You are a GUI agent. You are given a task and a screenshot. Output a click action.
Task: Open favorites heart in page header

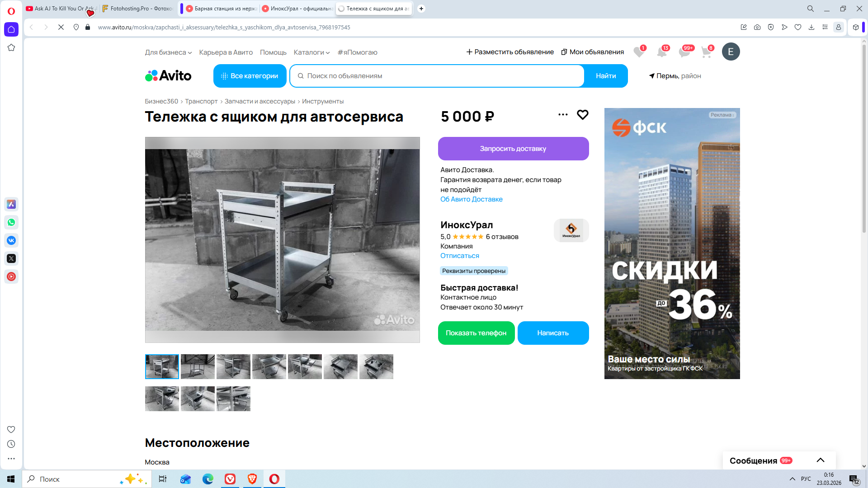[638, 52]
